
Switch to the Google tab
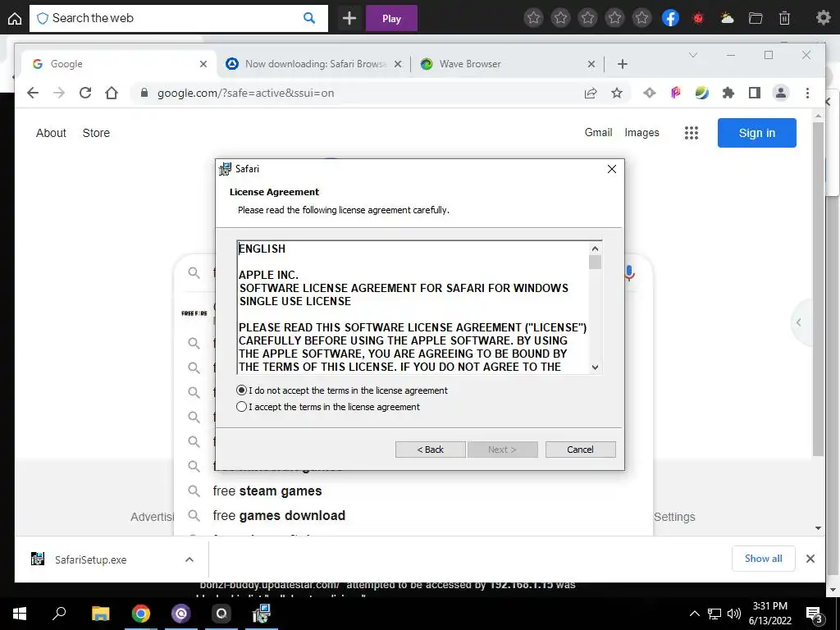[118, 64]
